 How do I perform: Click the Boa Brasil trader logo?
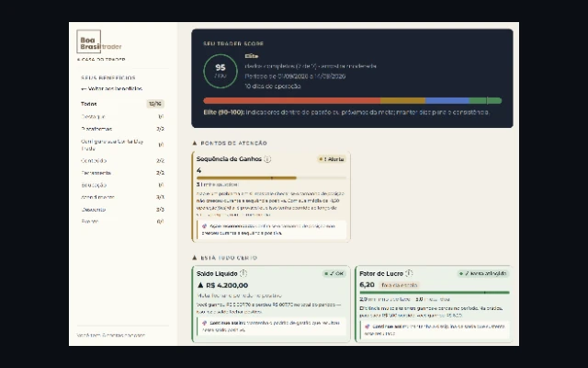[99, 42]
